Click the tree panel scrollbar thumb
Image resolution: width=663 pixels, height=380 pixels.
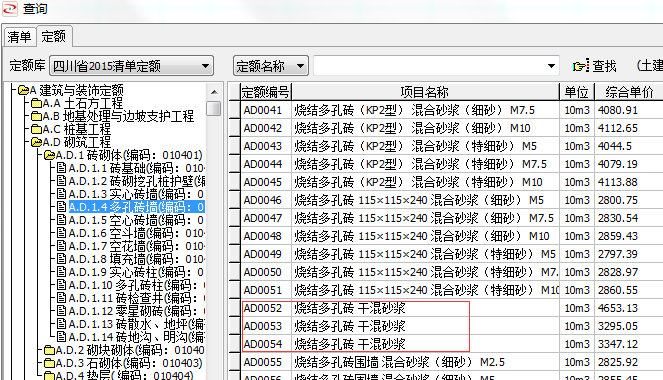pos(214,108)
